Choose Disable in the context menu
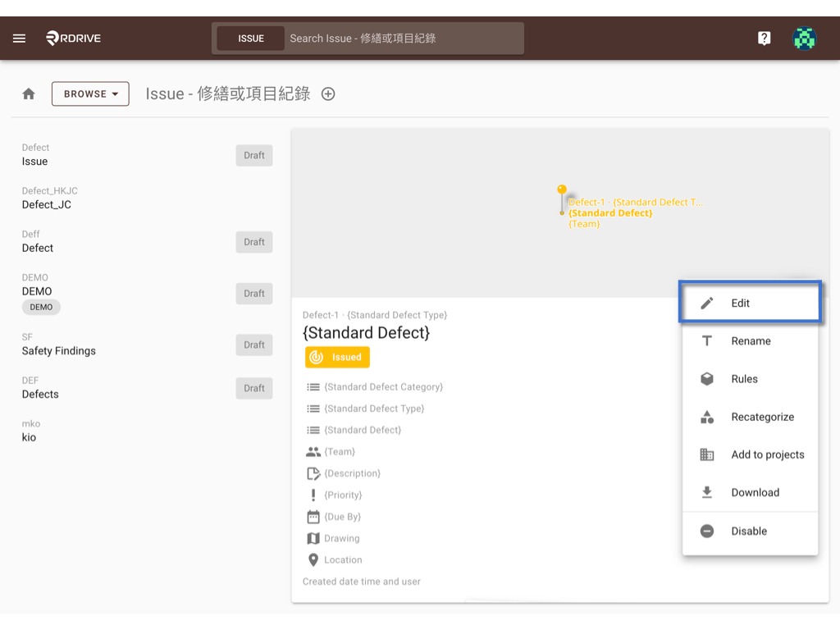This screenshot has height=630, width=840. [750, 531]
